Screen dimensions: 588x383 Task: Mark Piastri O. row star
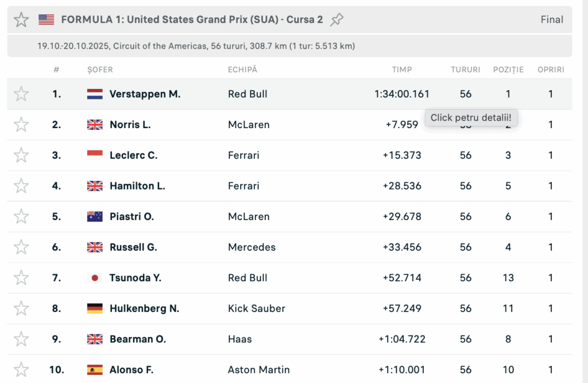coord(21,216)
